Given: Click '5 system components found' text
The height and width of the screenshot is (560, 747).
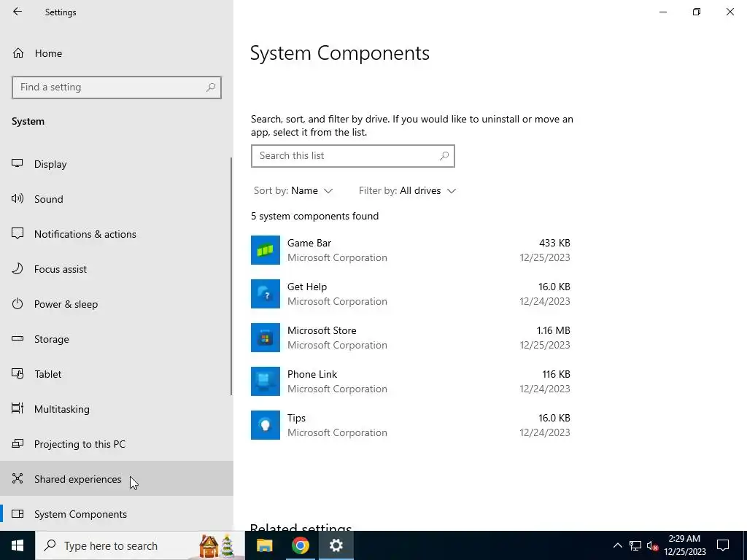Looking at the screenshot, I should [315, 216].
